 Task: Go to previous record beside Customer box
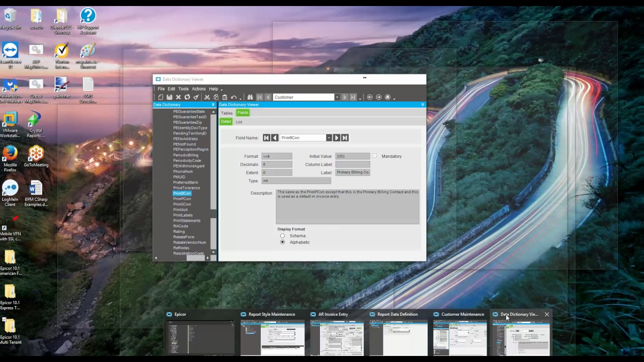pyautogui.click(x=268, y=97)
